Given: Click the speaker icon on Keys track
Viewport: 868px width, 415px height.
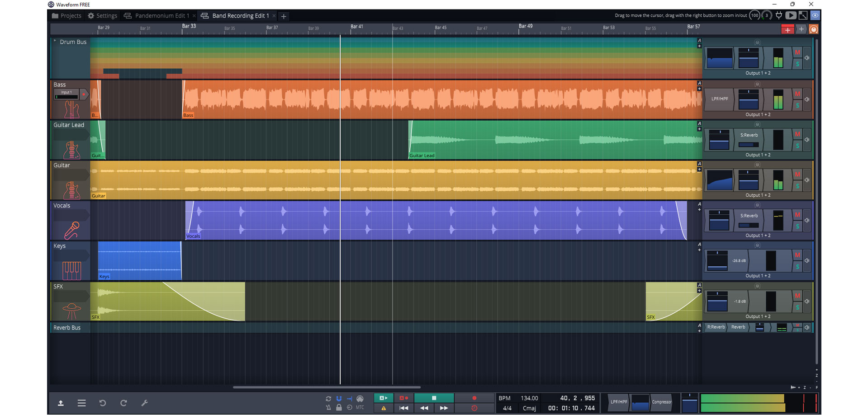Looking at the screenshot, I should pos(807,261).
